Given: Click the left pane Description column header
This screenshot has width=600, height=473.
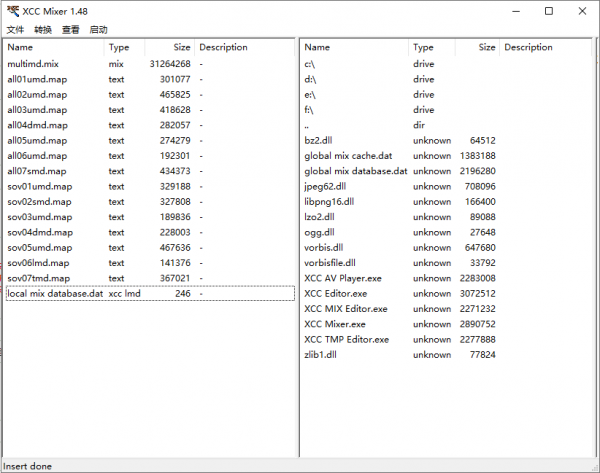Looking at the screenshot, I should [x=245, y=47].
